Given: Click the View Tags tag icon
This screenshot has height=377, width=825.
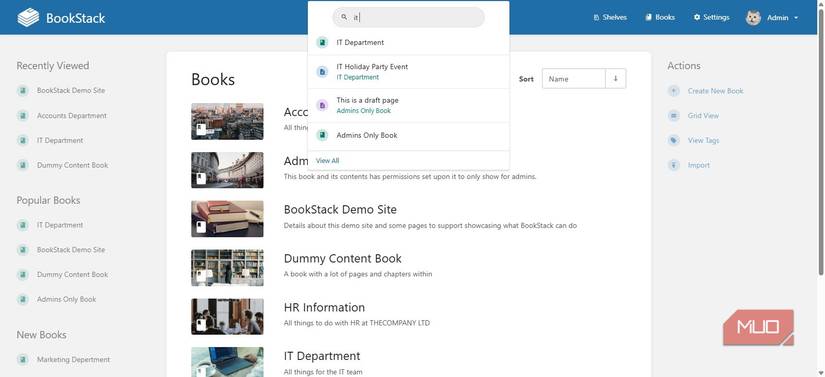Looking at the screenshot, I should (673, 140).
